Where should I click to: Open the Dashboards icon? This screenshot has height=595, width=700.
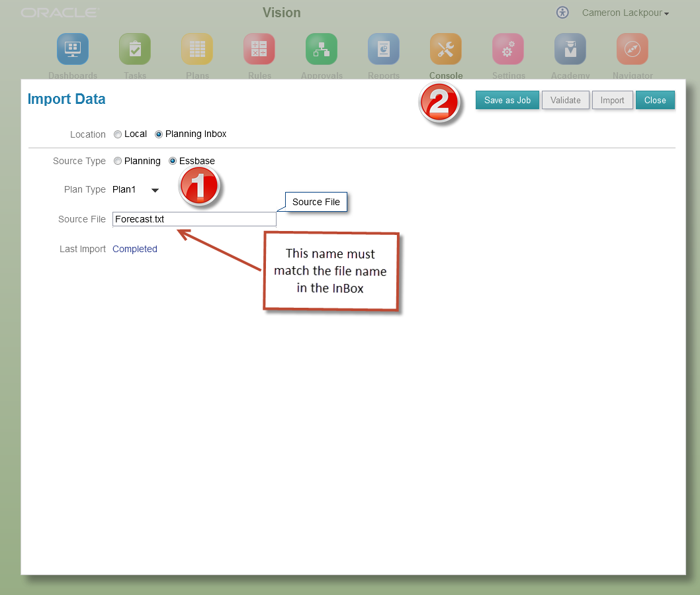click(x=73, y=49)
